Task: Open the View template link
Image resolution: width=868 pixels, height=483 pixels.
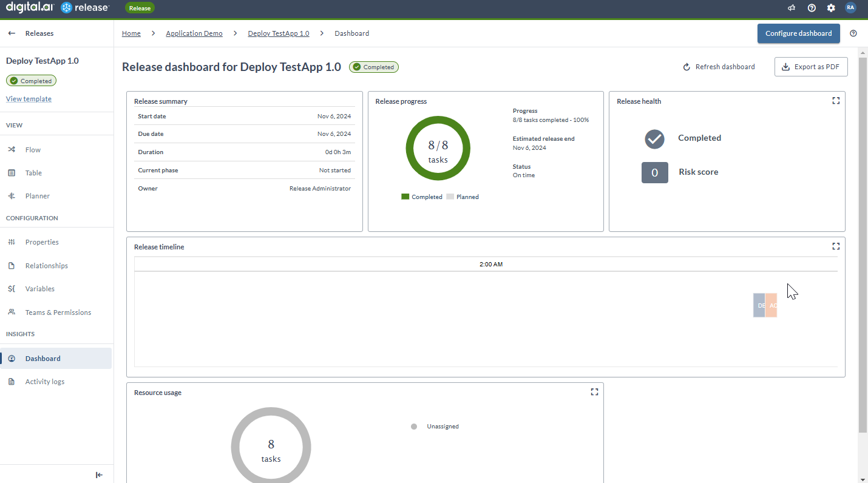Action: (x=29, y=99)
